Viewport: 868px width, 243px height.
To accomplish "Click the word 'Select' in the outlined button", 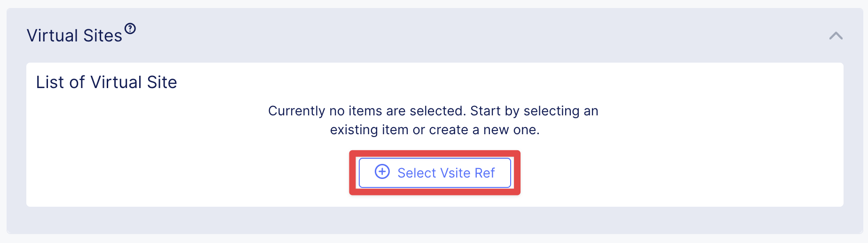I will [x=417, y=173].
